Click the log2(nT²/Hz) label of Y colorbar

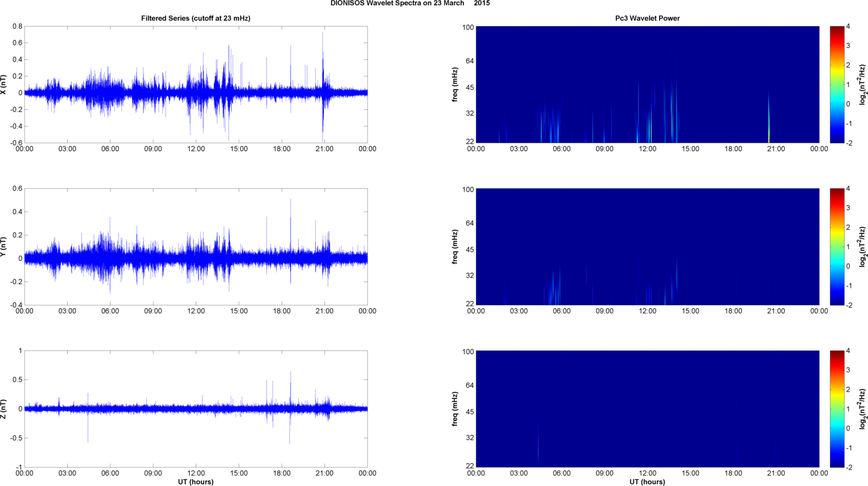863,246
